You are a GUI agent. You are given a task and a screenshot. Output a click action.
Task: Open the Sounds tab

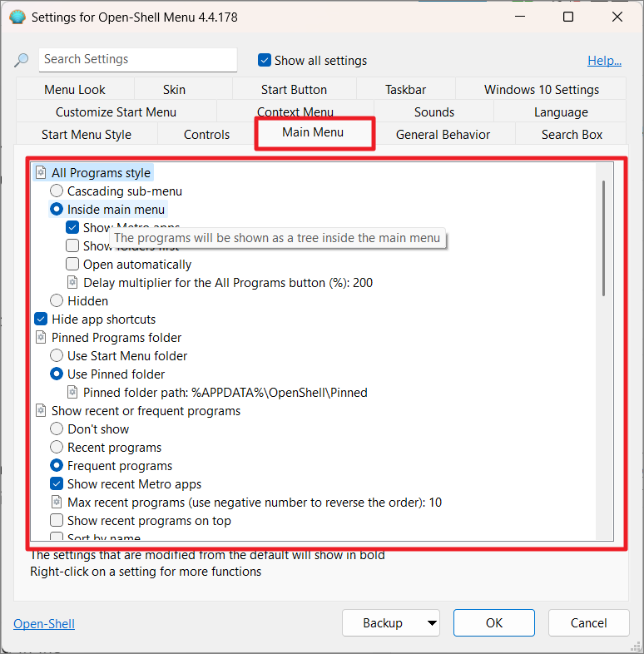pyautogui.click(x=434, y=111)
